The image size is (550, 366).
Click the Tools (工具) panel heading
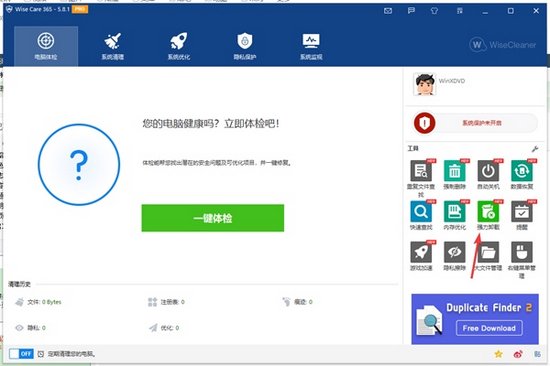pyautogui.click(x=413, y=148)
